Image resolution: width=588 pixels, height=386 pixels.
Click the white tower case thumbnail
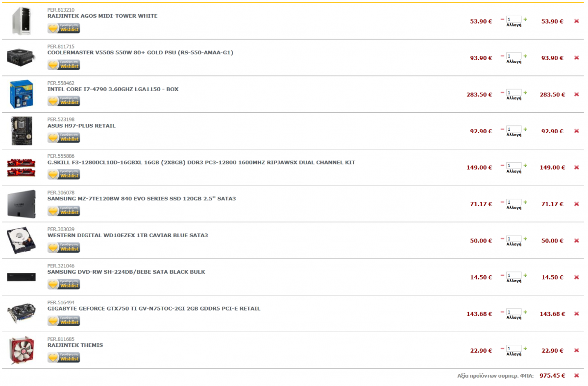22,21
